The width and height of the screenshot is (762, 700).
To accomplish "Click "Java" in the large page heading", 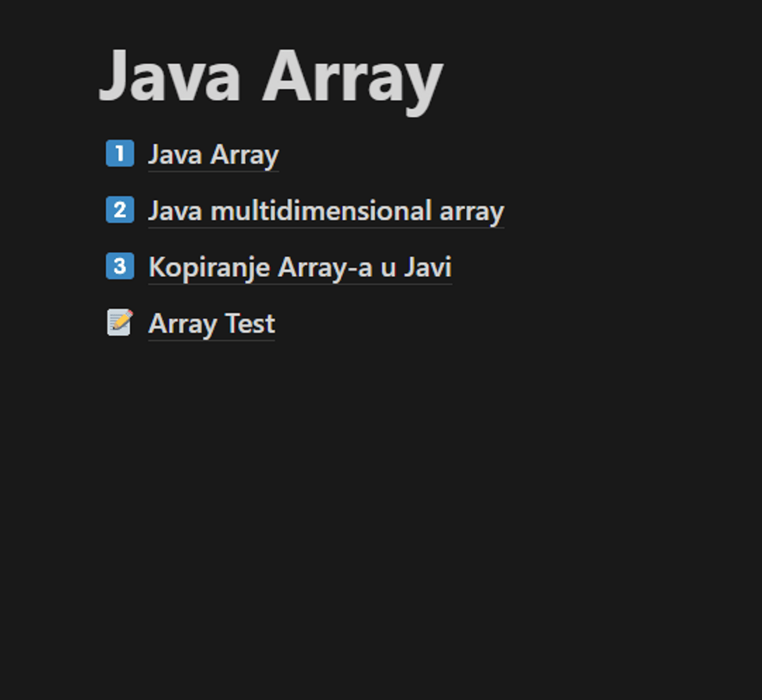I will coord(170,77).
